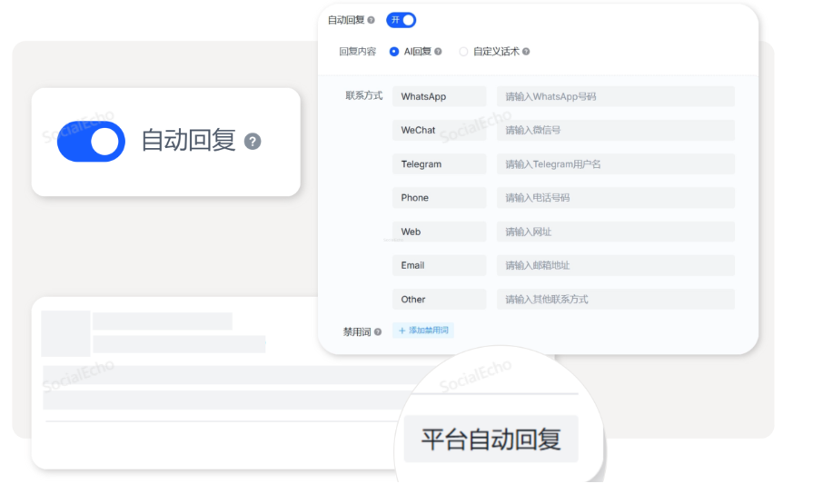Screen dimensions: 813x504
Task: Click help icon next to 自定义话术
Action: coord(526,52)
